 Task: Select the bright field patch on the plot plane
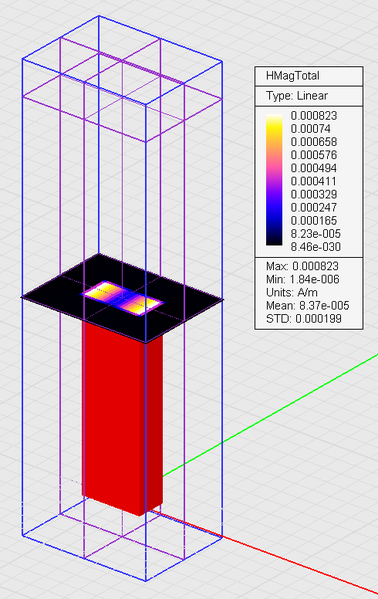(122, 298)
